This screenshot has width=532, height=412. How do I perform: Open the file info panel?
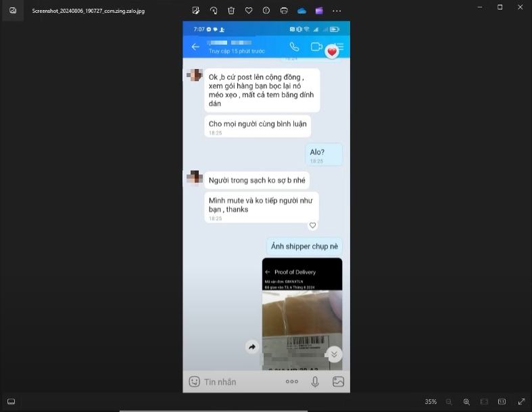266,11
